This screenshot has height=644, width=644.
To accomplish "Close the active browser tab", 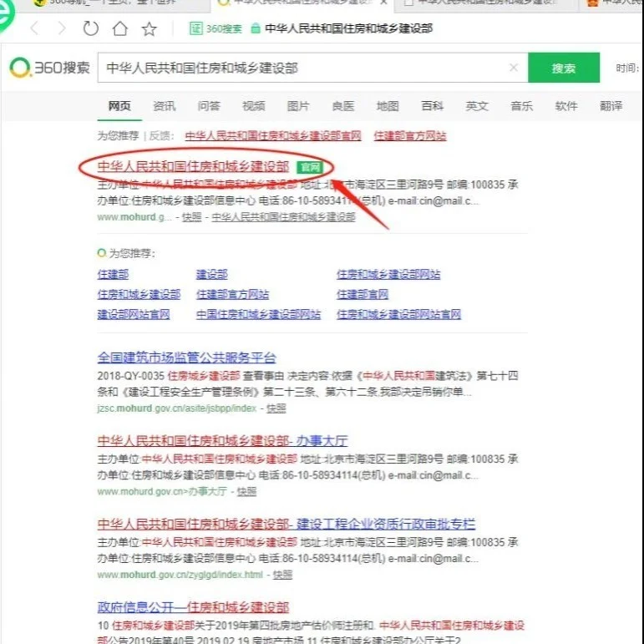I will tap(383, 3).
